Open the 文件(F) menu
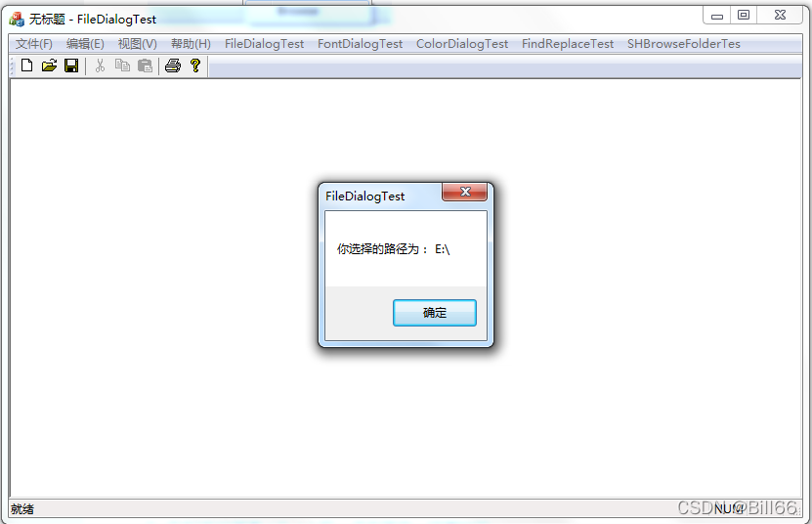Image resolution: width=812 pixels, height=524 pixels. coord(34,44)
